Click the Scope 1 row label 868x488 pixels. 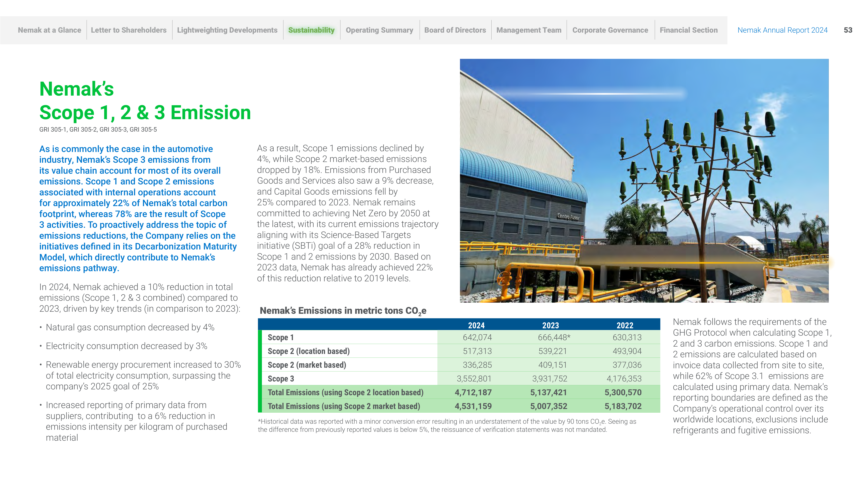[x=281, y=337]
